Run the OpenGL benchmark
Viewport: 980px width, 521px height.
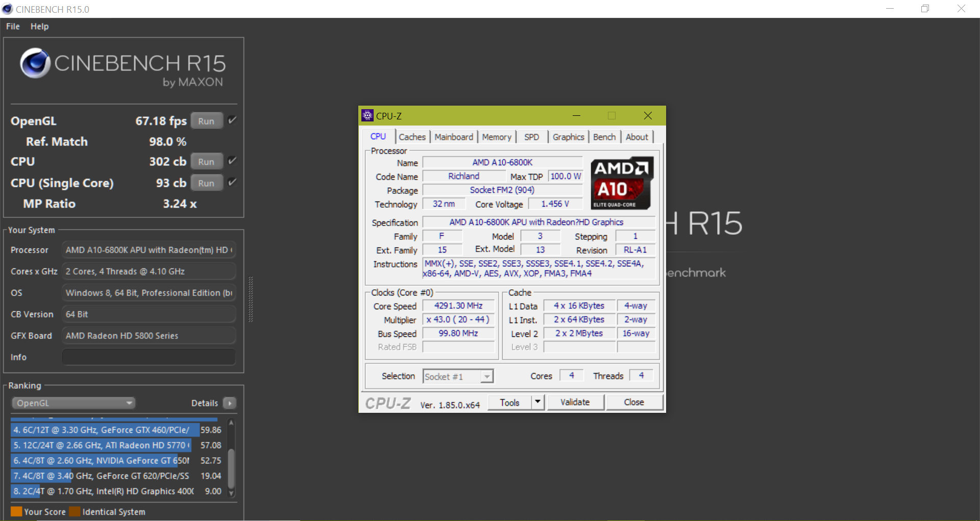pos(207,121)
